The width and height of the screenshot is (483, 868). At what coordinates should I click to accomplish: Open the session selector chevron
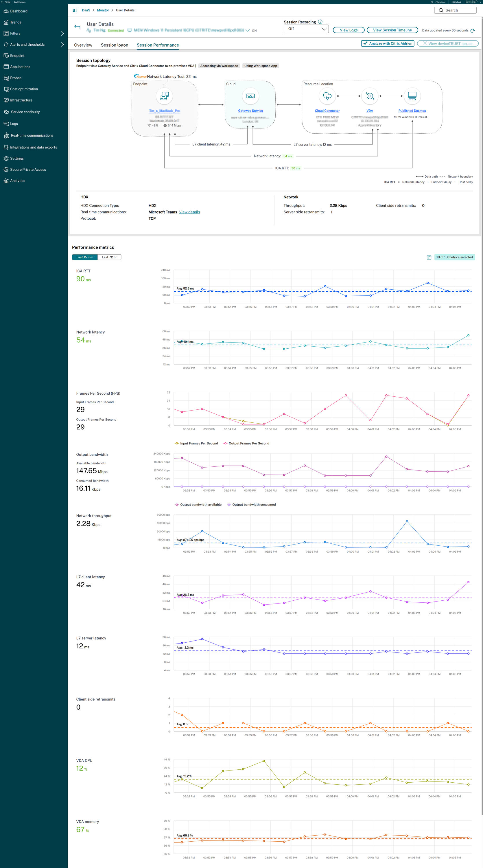coord(248,31)
